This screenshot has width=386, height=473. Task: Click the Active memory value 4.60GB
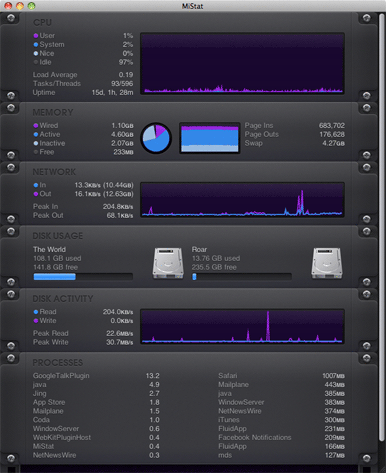122,134
